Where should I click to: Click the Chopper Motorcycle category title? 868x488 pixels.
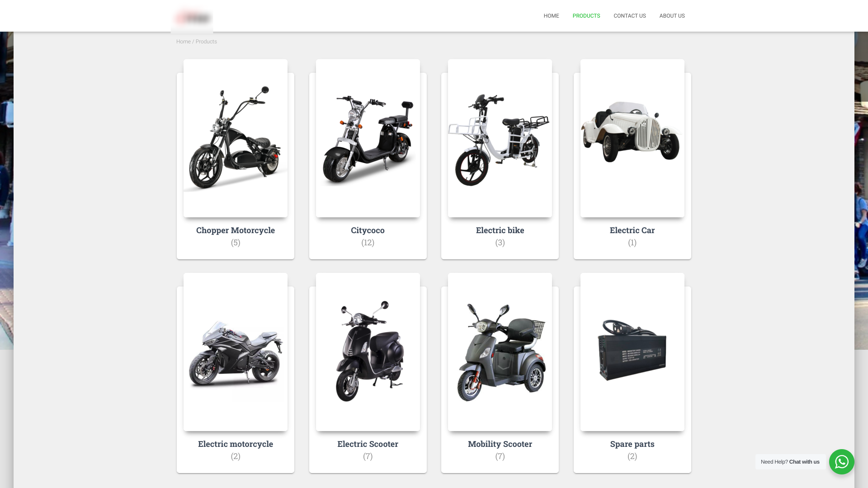point(236,230)
